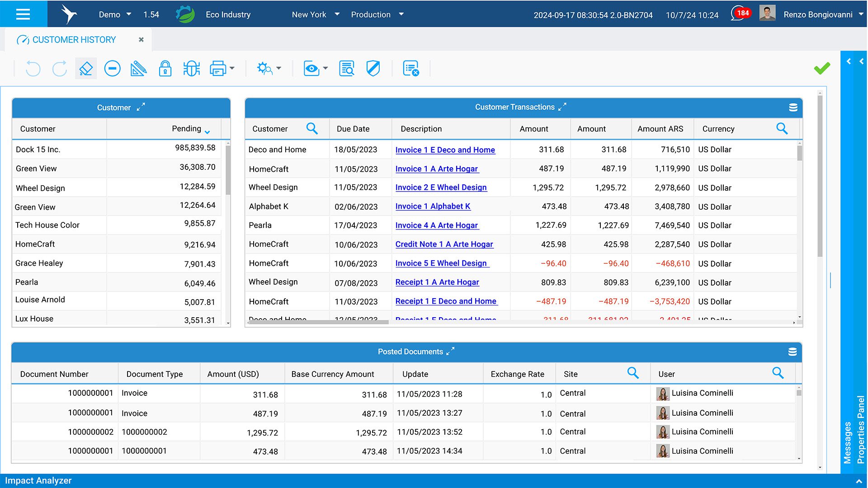Click the document search icon in toolbar
Image resolution: width=868 pixels, height=488 pixels.
[x=347, y=69]
